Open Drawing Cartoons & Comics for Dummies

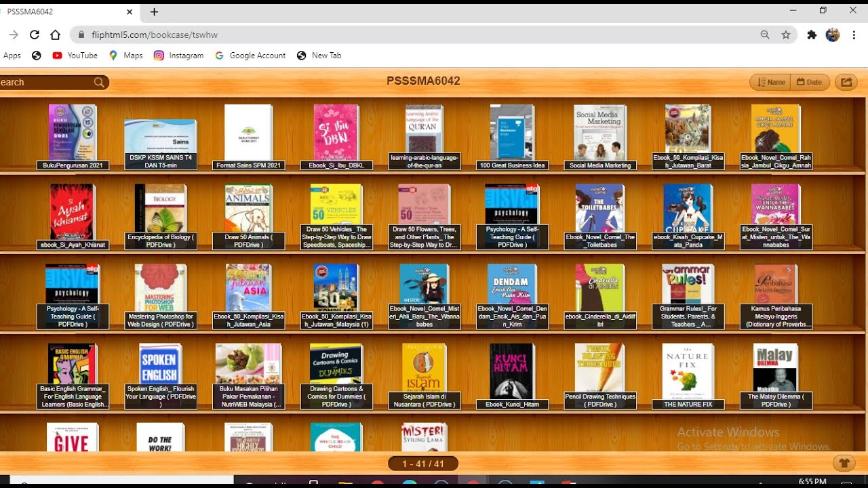click(336, 376)
